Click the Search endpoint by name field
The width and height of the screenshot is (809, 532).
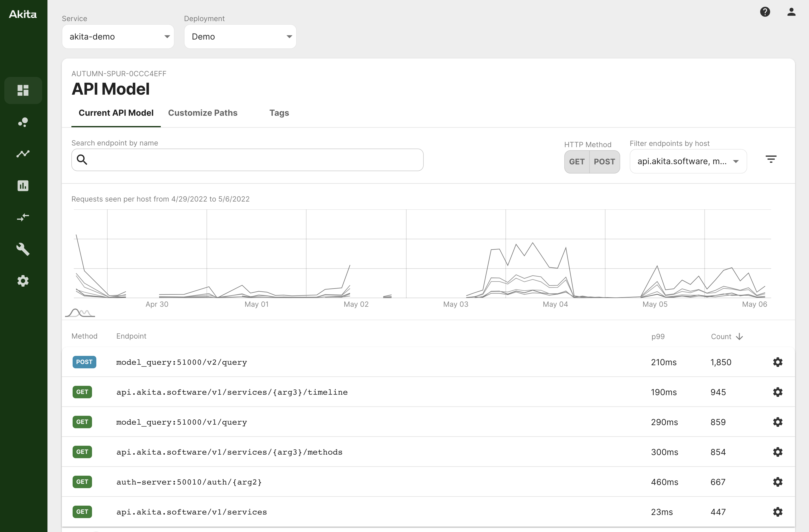[x=247, y=160]
